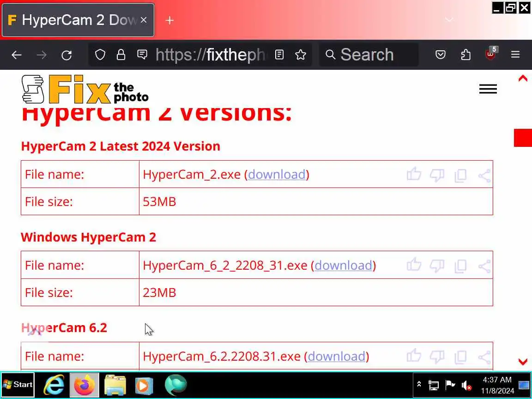Open the Action Center flag icon
This screenshot has width=532, height=399.
(450, 385)
